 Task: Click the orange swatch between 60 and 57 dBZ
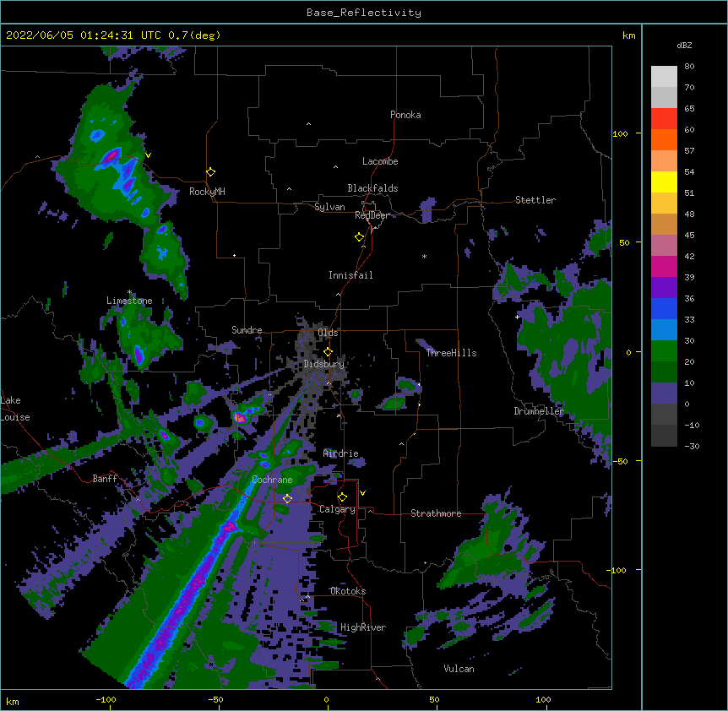[664, 140]
